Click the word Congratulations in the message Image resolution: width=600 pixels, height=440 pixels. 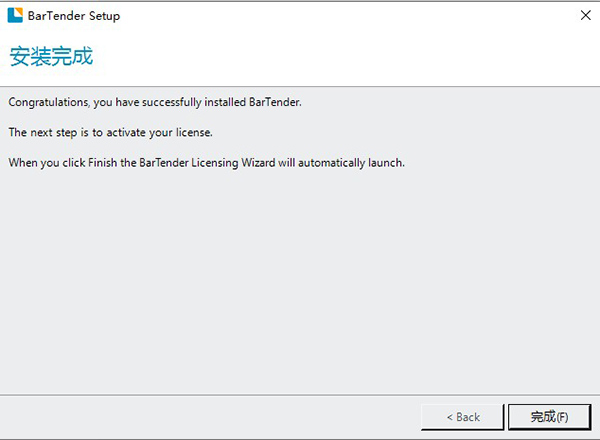(47, 102)
